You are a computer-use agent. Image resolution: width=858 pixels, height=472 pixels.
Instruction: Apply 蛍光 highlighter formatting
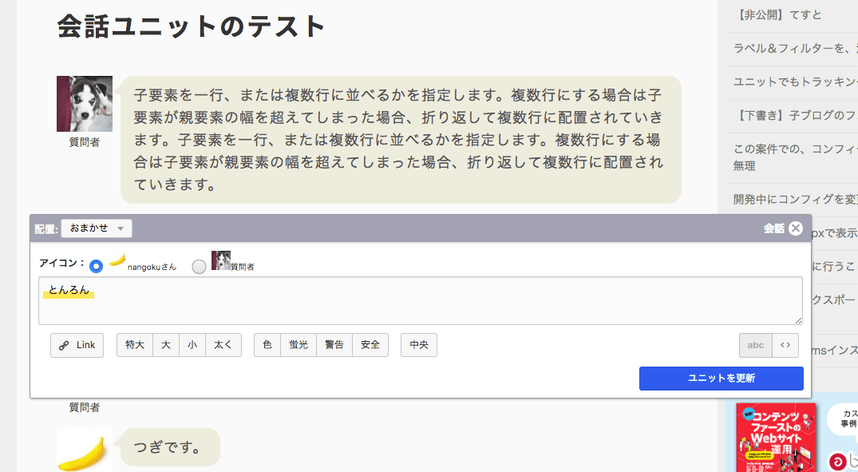[x=298, y=345]
